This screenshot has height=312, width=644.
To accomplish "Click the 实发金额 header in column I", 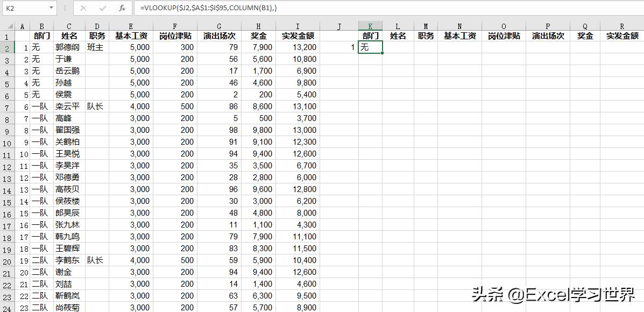I will [x=298, y=36].
